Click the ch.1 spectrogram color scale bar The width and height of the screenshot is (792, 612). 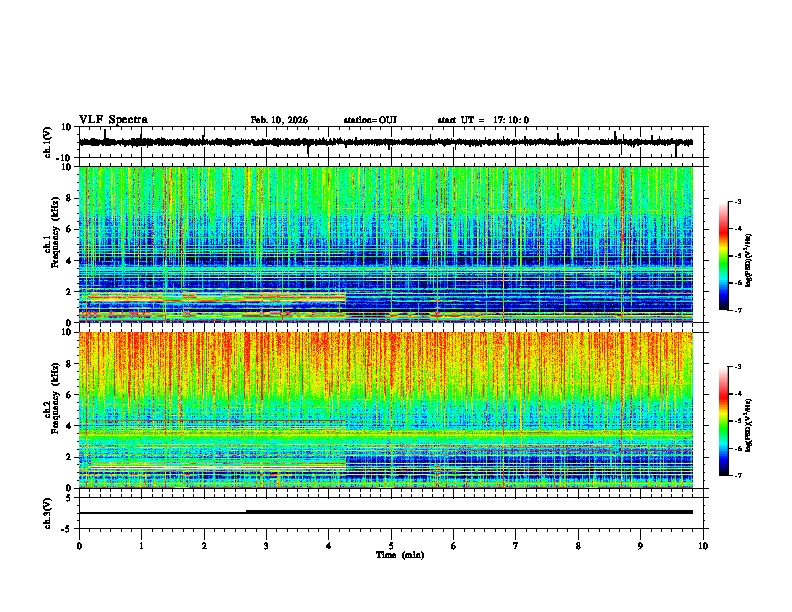point(724,256)
